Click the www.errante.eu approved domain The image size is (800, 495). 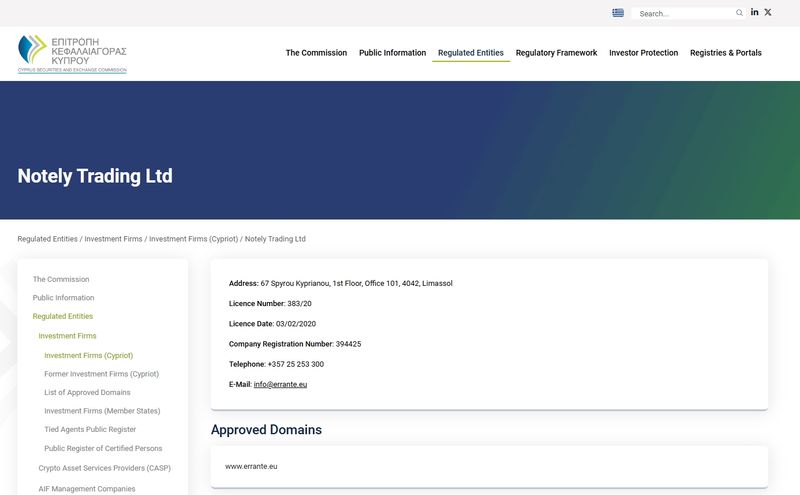[x=251, y=466]
